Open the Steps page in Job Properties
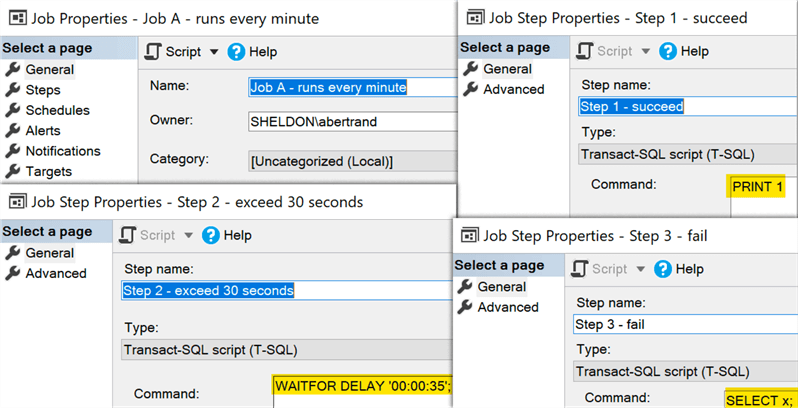This screenshot has width=798, height=408. pos(43,90)
